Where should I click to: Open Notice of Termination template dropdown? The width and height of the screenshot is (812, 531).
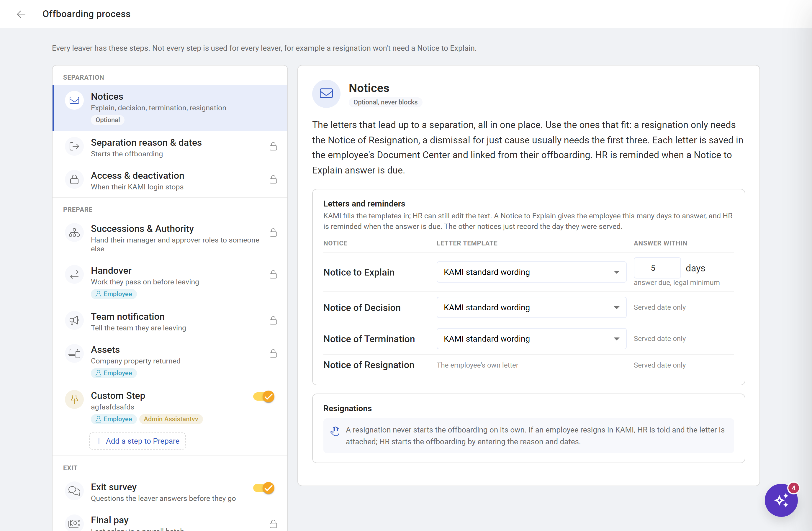(531, 339)
